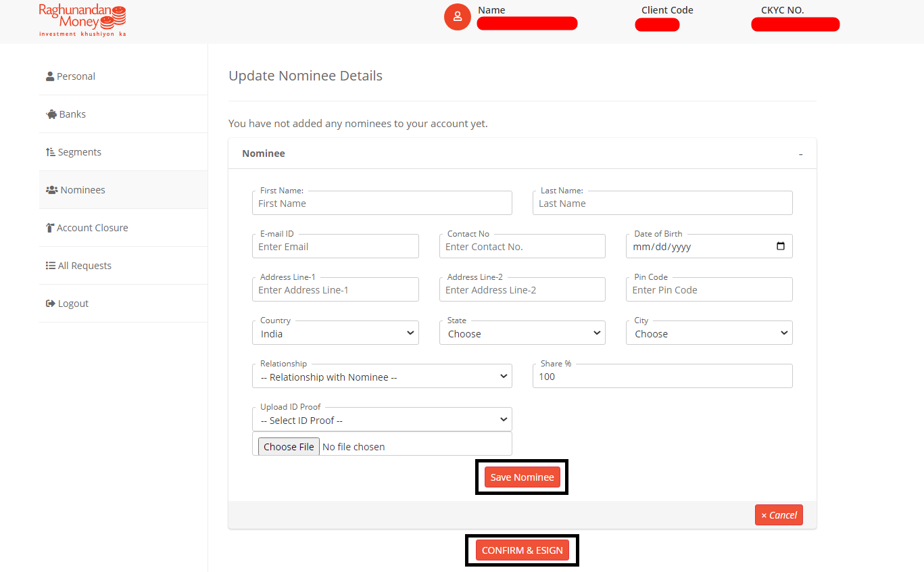The image size is (924, 572).
Task: Open the Select ID Proof dropdown
Action: pyautogui.click(x=382, y=419)
